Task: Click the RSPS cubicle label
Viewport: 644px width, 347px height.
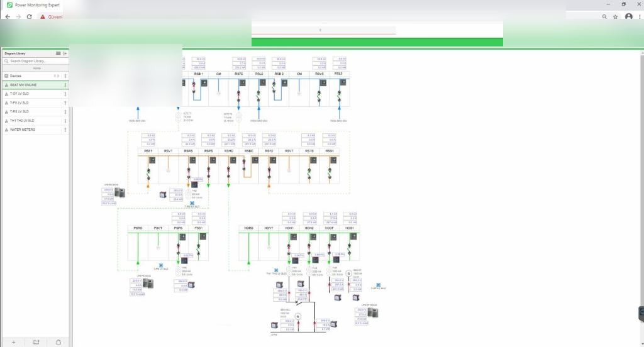Action: 209,151
